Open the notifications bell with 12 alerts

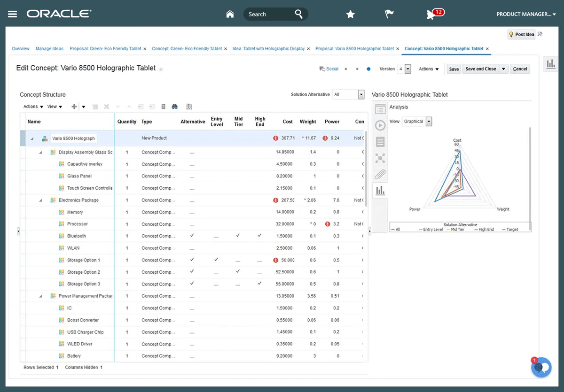(431, 15)
